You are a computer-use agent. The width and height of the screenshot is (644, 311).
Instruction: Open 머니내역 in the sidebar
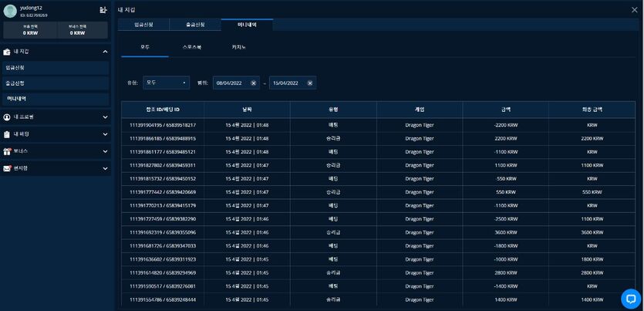click(x=56, y=99)
